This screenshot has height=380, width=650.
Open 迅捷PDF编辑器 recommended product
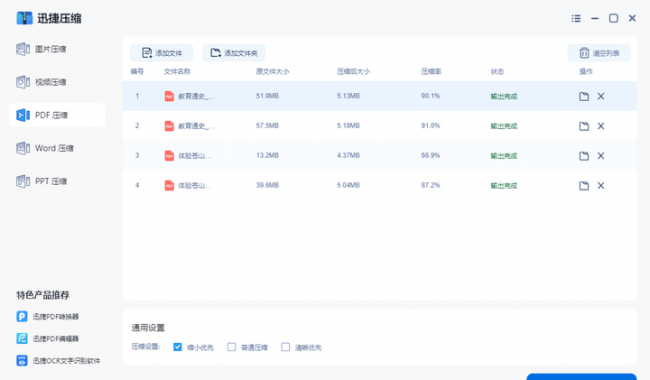pyautogui.click(x=47, y=339)
